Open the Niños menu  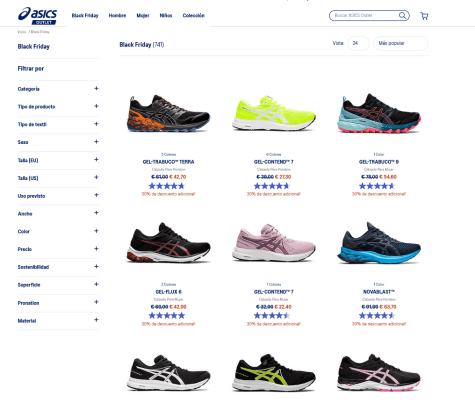pyautogui.click(x=166, y=15)
